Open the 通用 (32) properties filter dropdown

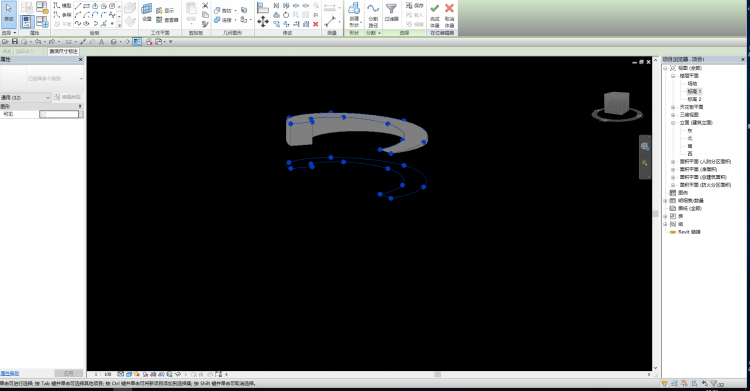(25, 98)
